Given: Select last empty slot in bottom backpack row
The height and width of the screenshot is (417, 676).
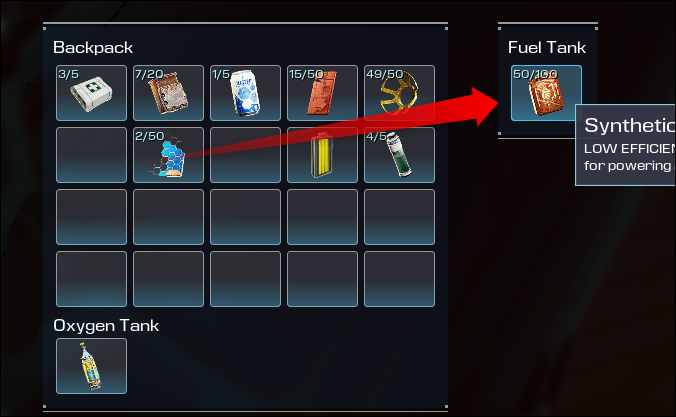Looking at the screenshot, I should [399, 279].
